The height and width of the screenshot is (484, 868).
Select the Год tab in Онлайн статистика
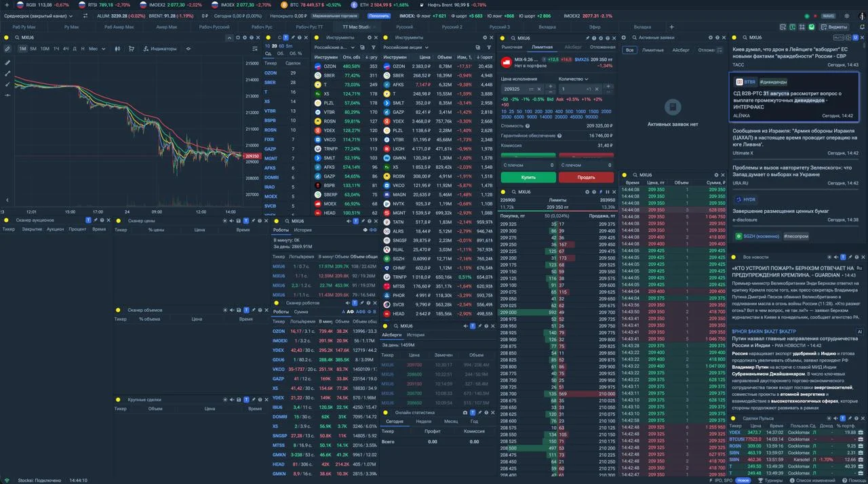pos(474,421)
